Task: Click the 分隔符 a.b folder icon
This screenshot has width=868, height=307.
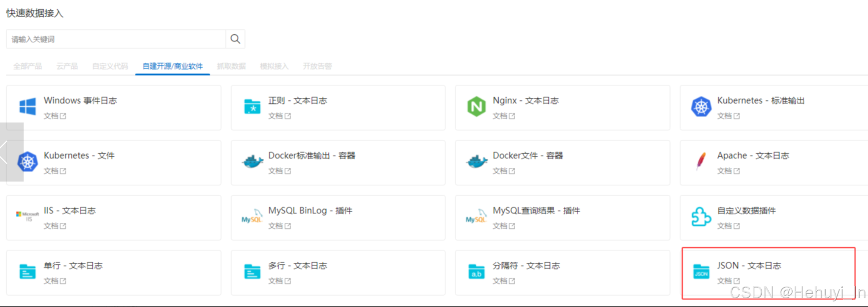Action: pos(477,272)
